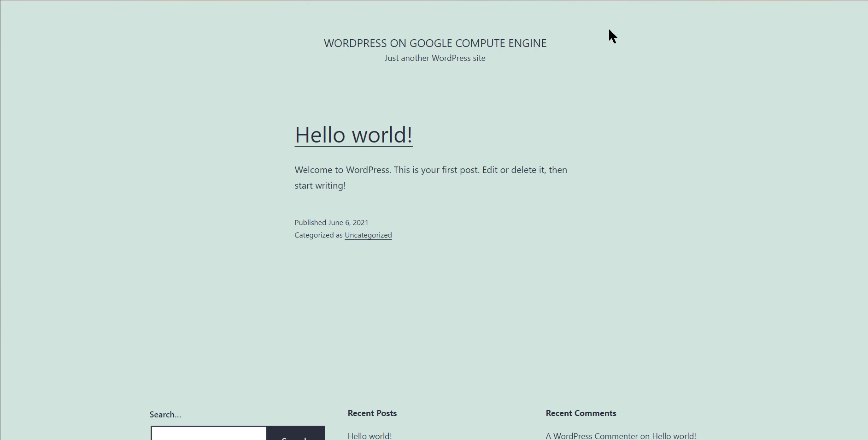
Task: Click the 'Search...' label above the field
Action: pyautogui.click(x=165, y=415)
